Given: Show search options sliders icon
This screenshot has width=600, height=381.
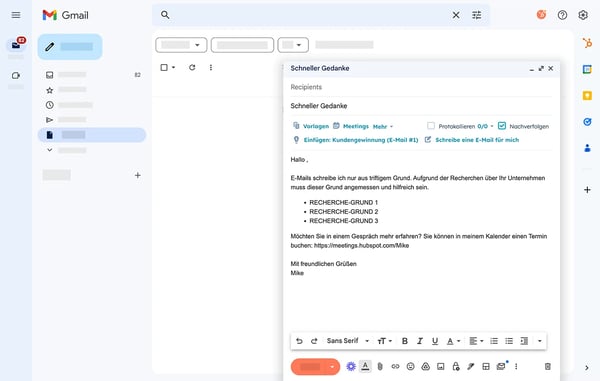Looking at the screenshot, I should coord(476,15).
